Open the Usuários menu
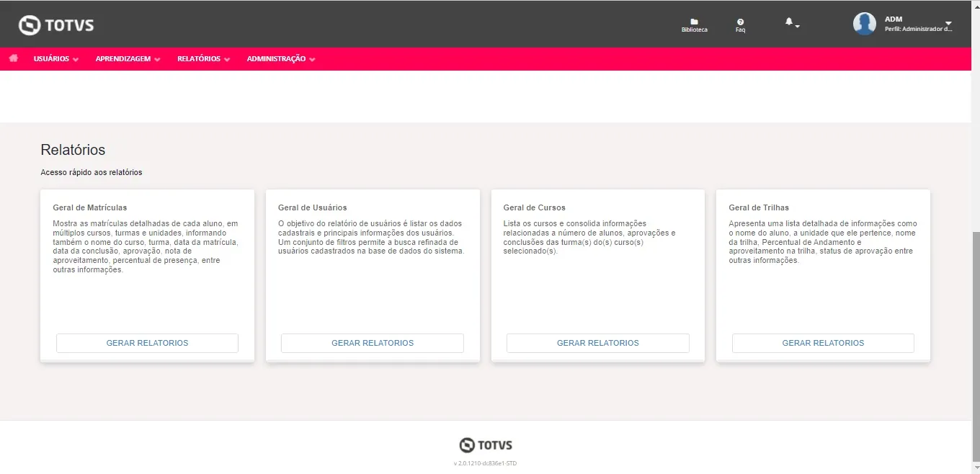980x474 pixels. coord(51,59)
